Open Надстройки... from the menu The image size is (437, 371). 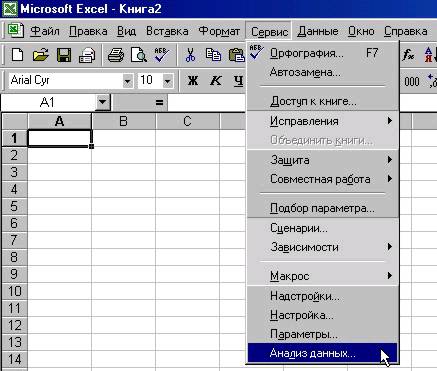click(x=322, y=296)
